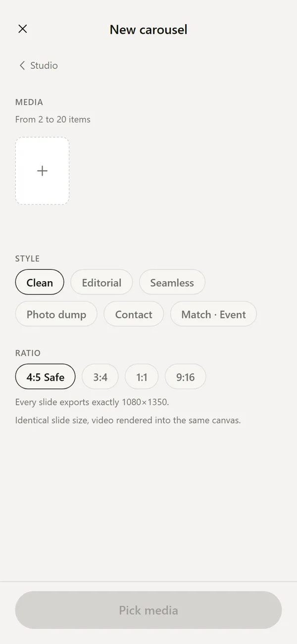
Task: Switch style to Seamless
Action: point(172,283)
